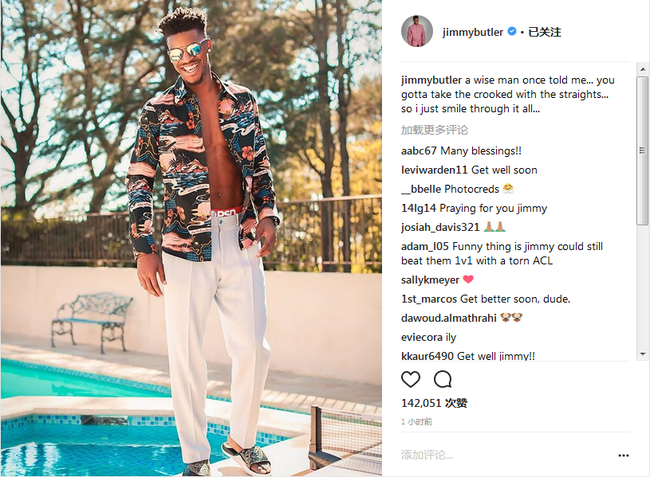This screenshot has height=477, width=650.
Task: Like the post with heart icon
Action: [410, 379]
